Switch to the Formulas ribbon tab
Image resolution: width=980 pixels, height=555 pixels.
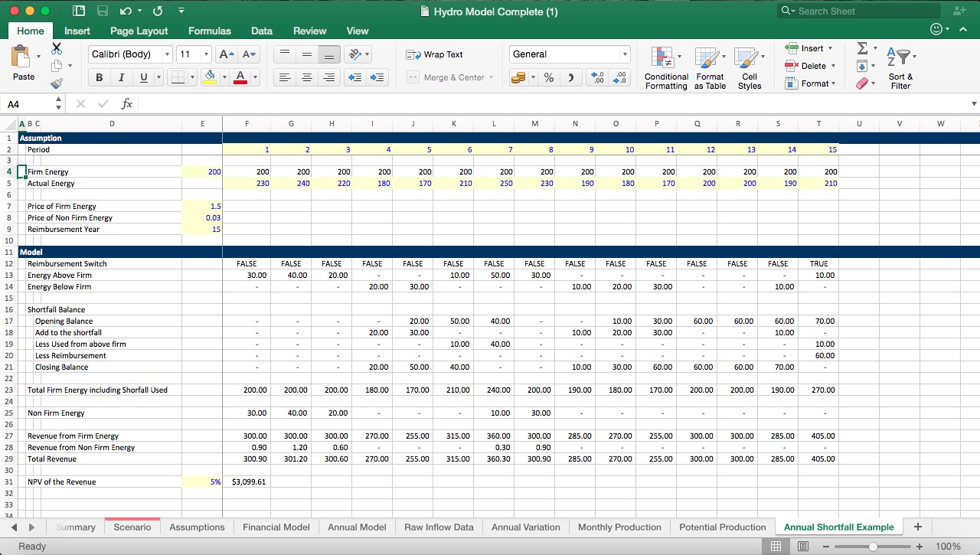point(209,31)
